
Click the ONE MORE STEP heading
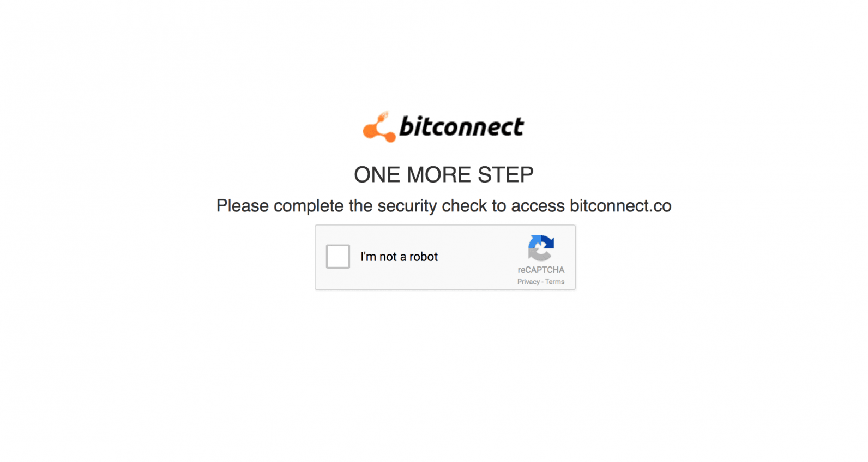443,174
